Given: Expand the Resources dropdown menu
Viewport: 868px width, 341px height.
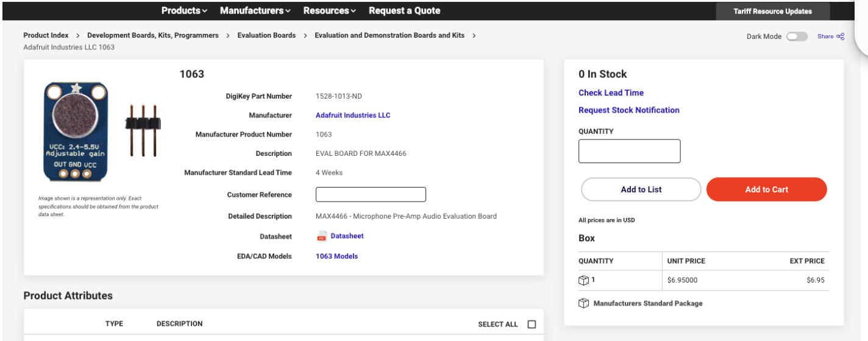Looking at the screenshot, I should [330, 10].
